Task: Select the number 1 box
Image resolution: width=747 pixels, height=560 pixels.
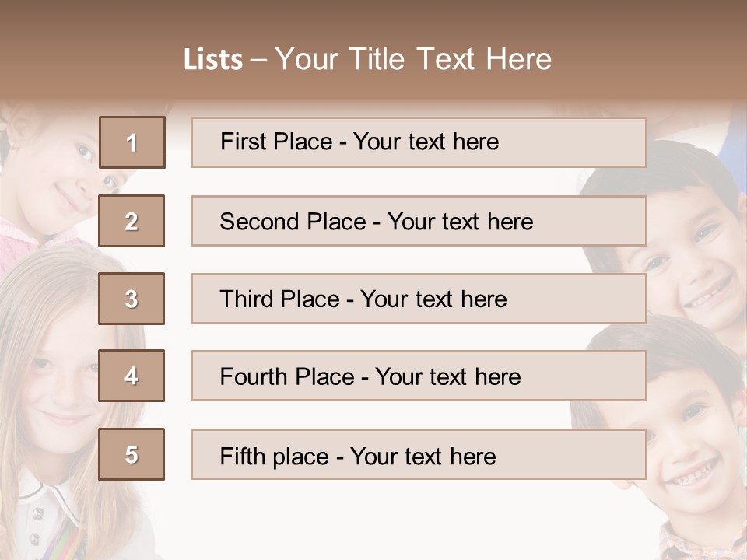Action: point(132,142)
